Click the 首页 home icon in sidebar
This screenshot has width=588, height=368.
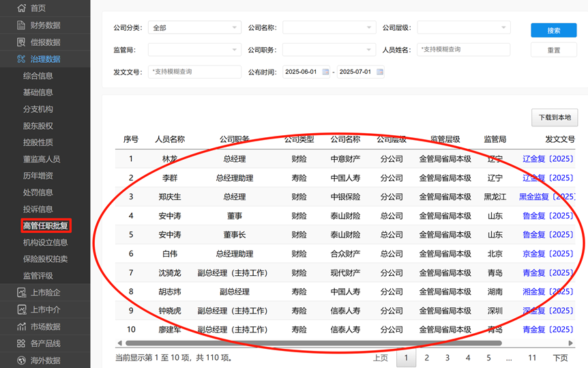tap(21, 8)
